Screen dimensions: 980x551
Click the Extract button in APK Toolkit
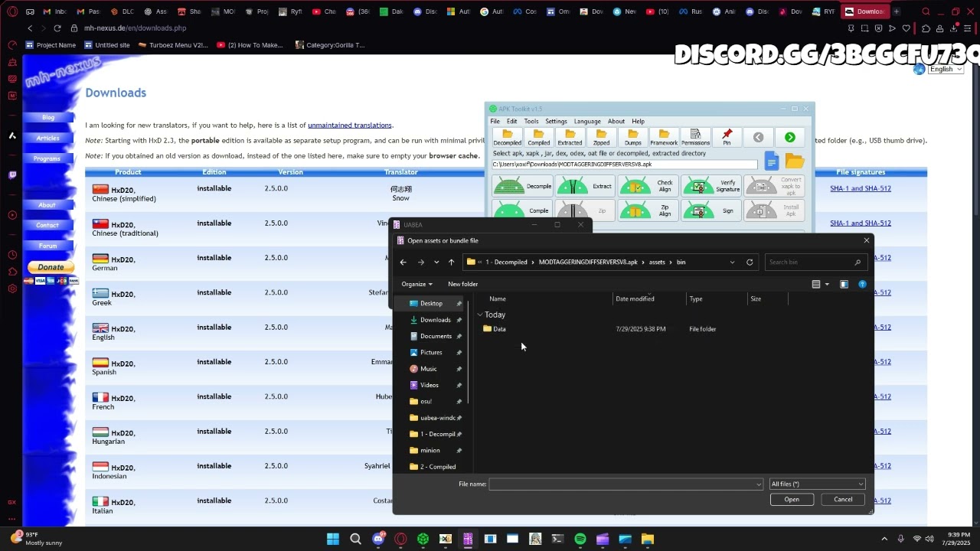[x=586, y=187]
